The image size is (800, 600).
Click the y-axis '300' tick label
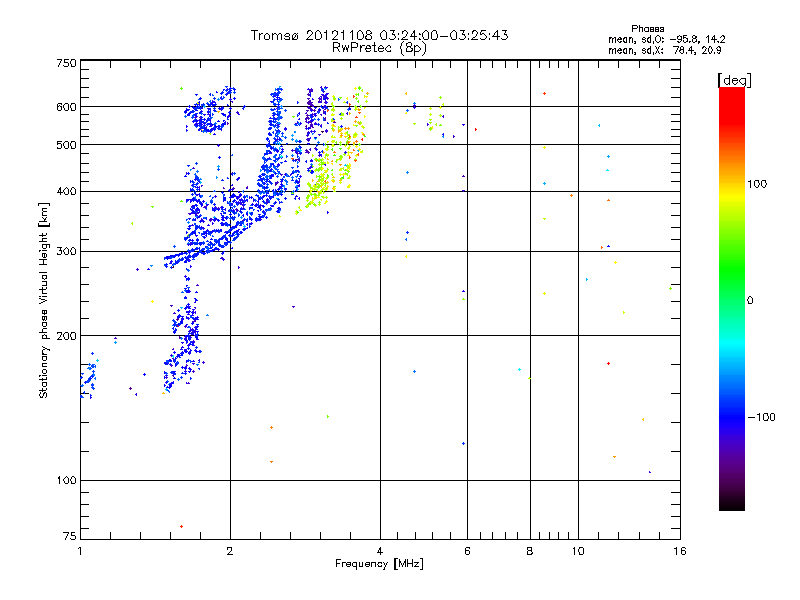pyautogui.click(x=66, y=251)
